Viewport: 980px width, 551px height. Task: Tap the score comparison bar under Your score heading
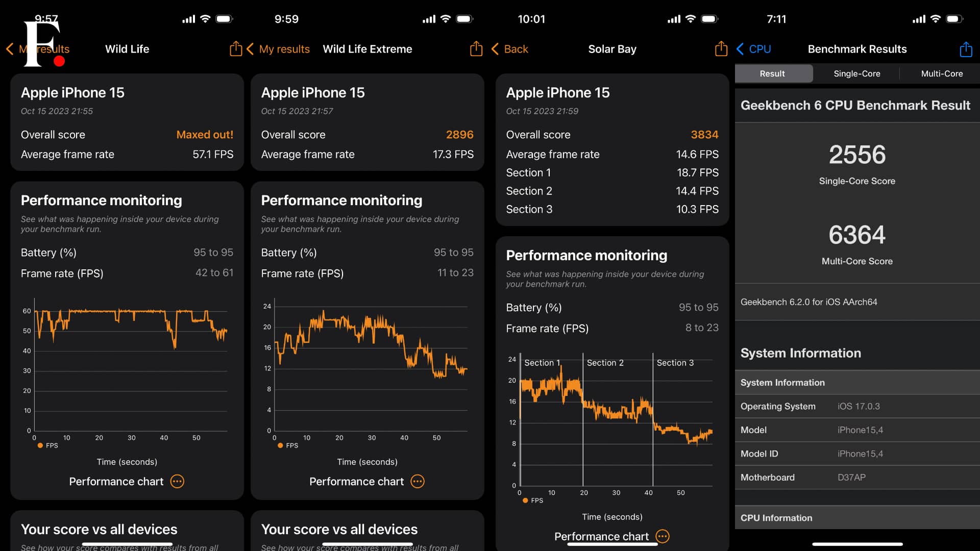click(x=127, y=544)
